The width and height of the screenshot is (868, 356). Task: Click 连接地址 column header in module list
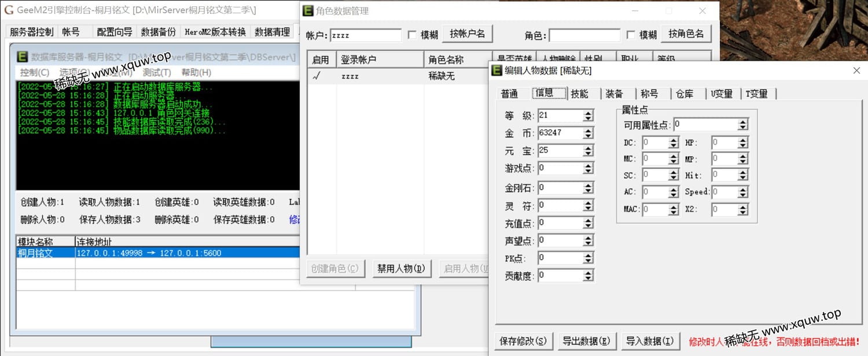click(x=187, y=241)
